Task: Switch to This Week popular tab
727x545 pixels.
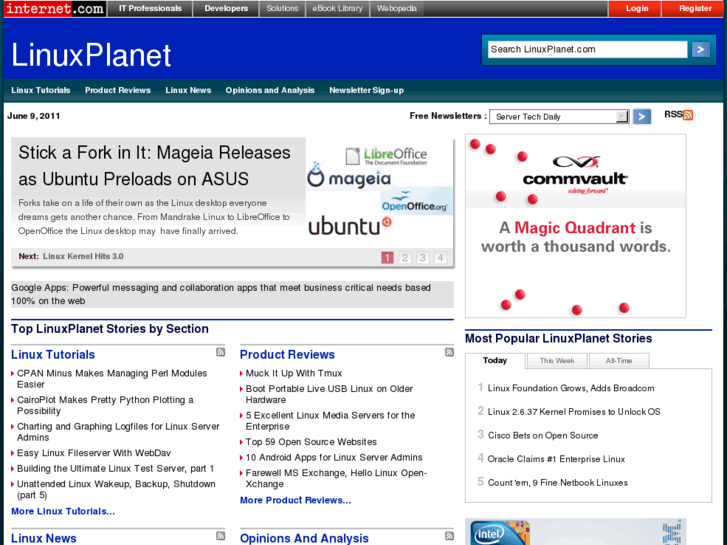Action: (557, 360)
